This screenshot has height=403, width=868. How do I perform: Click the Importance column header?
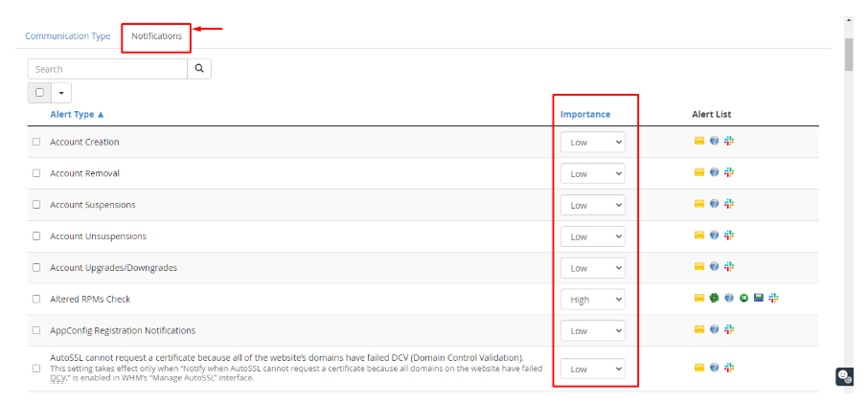[x=584, y=115]
